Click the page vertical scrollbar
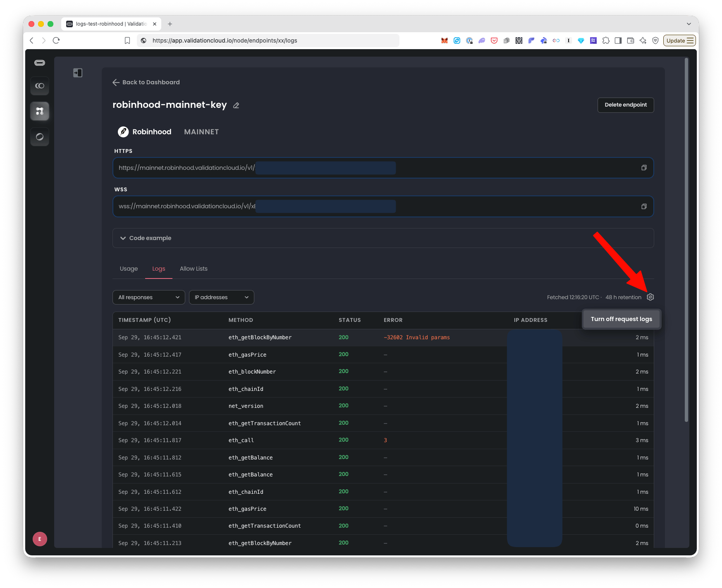 (686, 240)
